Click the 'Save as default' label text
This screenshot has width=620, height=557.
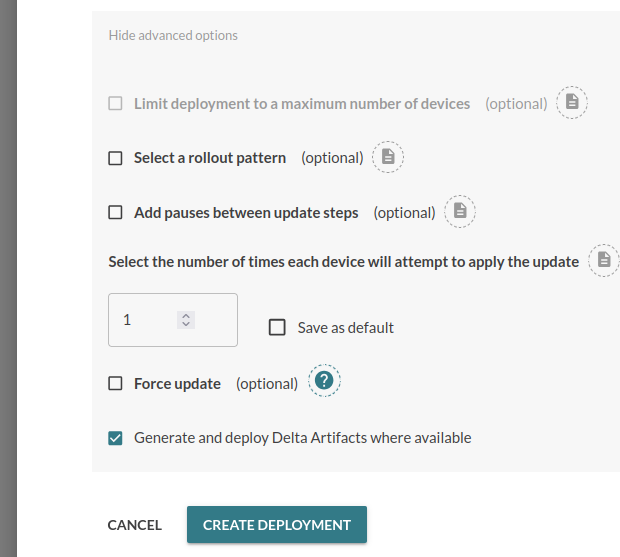[x=346, y=327]
